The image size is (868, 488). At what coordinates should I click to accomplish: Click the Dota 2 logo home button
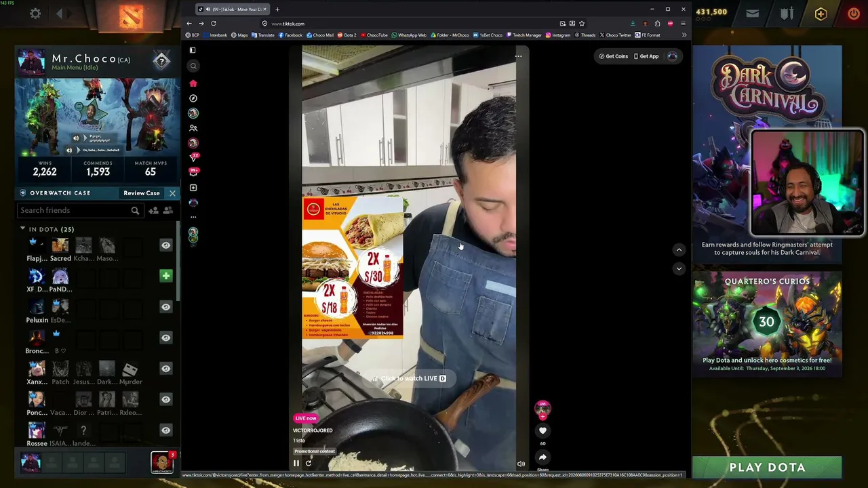(131, 16)
